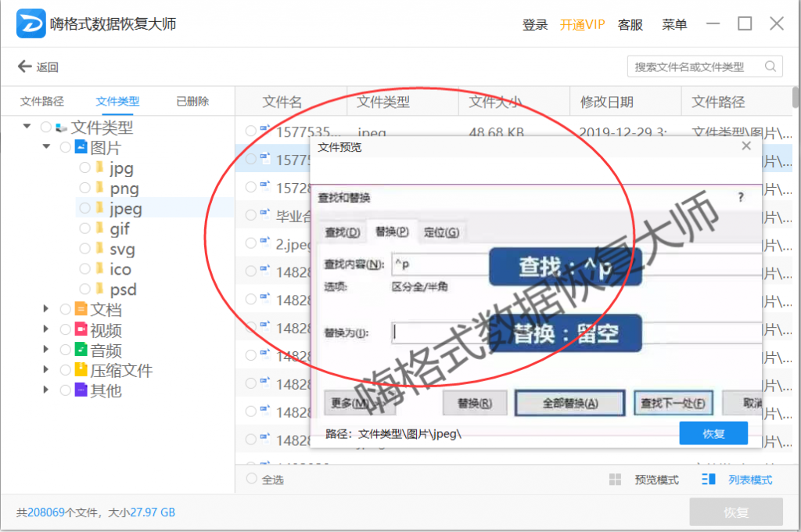Click the blue 恢复 button in preview
The image size is (801, 532).
tap(713, 433)
